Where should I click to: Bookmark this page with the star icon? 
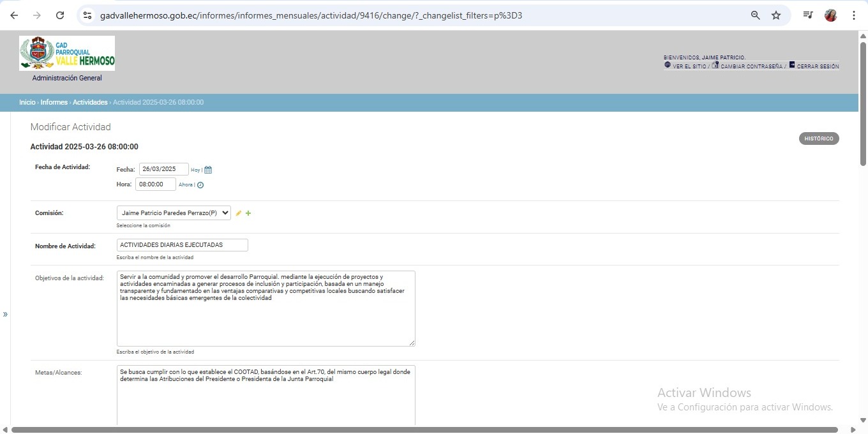(x=776, y=15)
